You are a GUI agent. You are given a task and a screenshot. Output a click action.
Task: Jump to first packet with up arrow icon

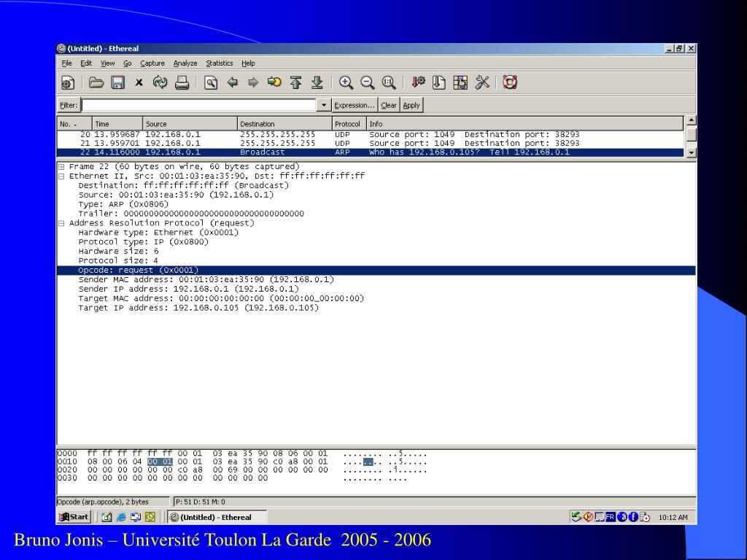point(296,83)
